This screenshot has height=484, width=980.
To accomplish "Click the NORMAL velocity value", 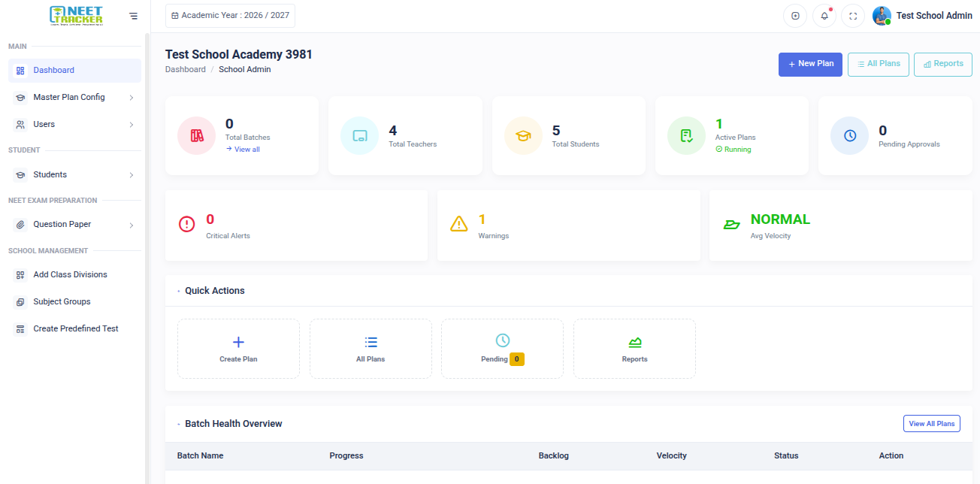I will tap(781, 219).
